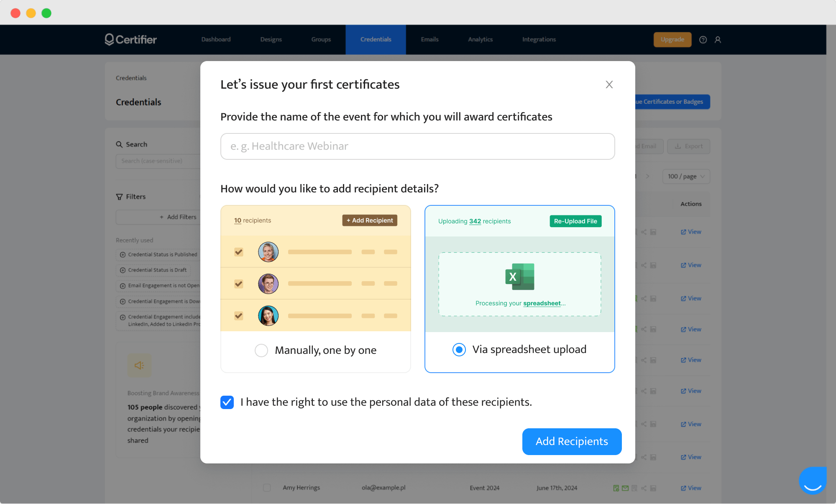Screen dimensions: 836x504
Task: Select the Credentials nav tab
Action: tap(376, 39)
